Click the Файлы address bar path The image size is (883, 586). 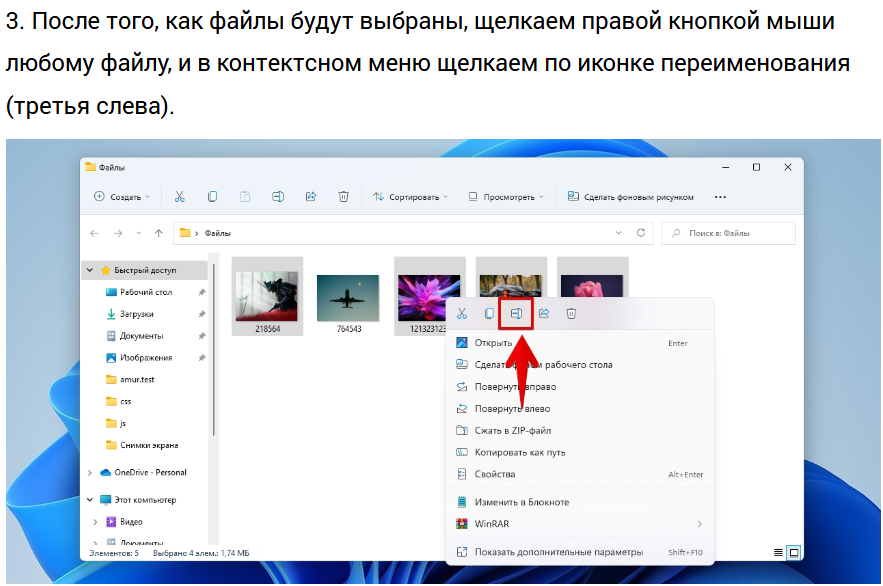click(217, 233)
